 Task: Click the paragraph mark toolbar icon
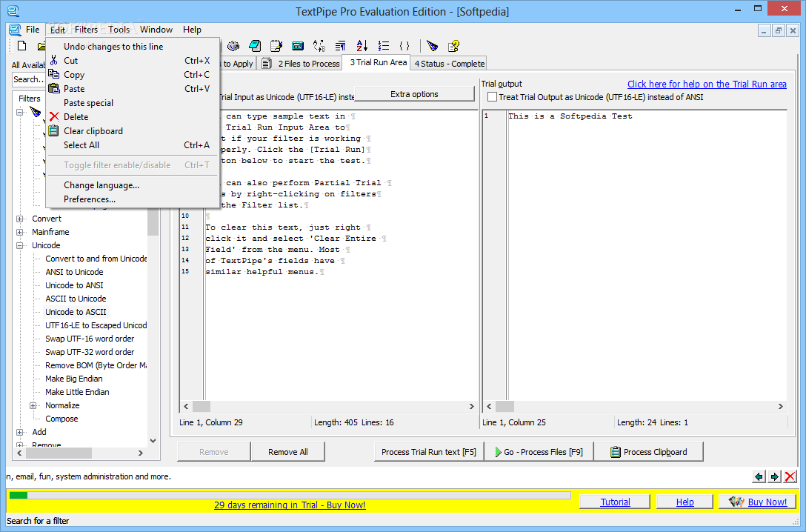340,46
